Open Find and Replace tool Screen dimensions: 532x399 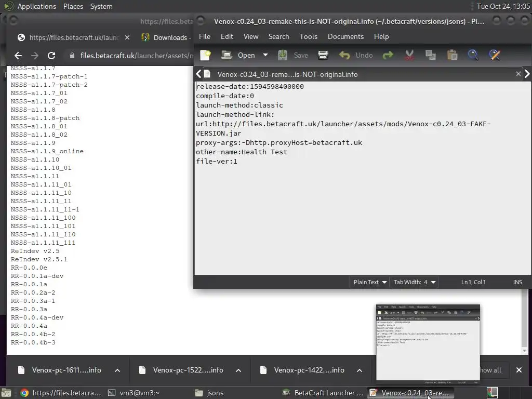(x=495, y=55)
